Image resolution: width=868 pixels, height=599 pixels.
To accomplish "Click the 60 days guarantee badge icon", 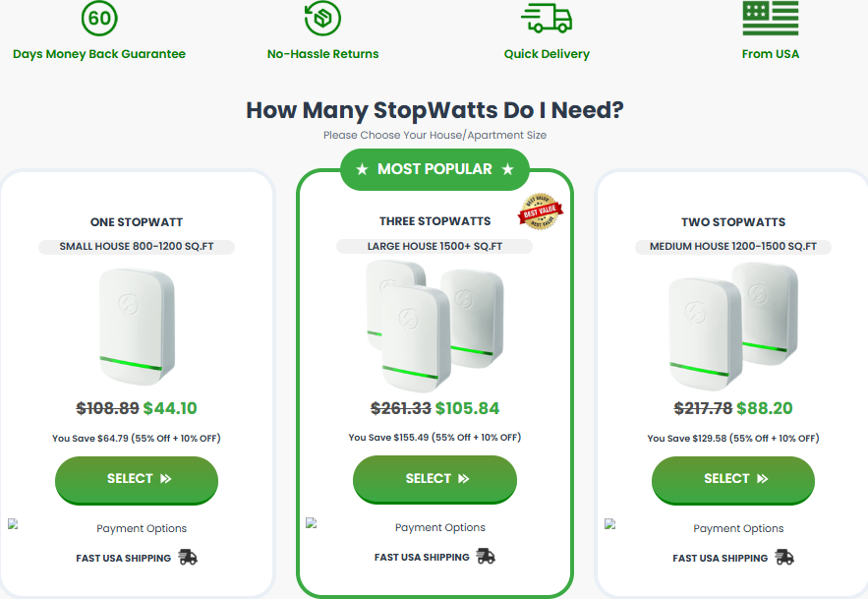I will click(99, 19).
